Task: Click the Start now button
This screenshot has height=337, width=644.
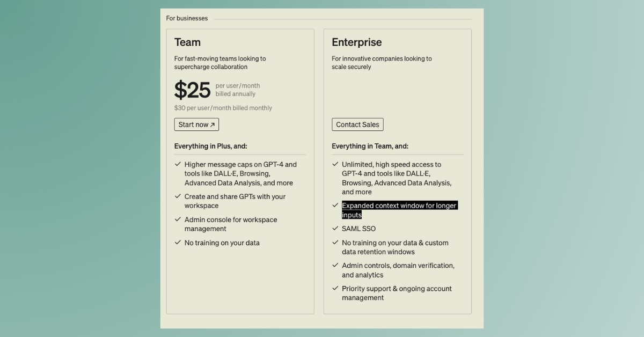Action: pos(196,124)
